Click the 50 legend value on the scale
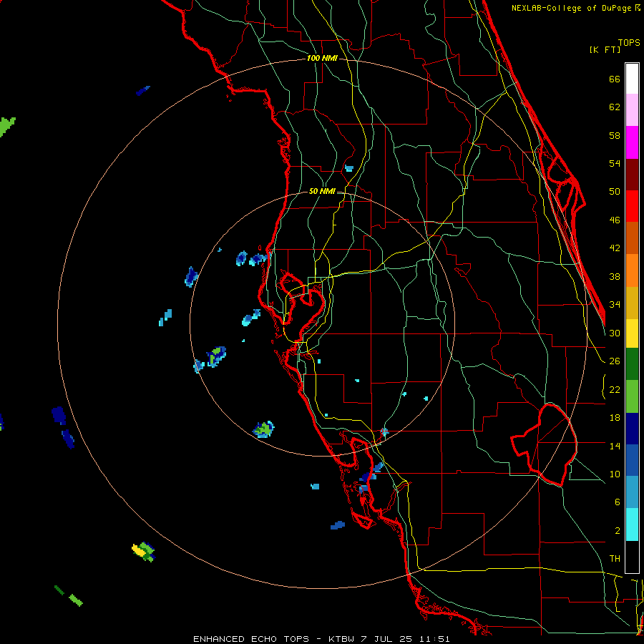644x644 pixels. (615, 192)
